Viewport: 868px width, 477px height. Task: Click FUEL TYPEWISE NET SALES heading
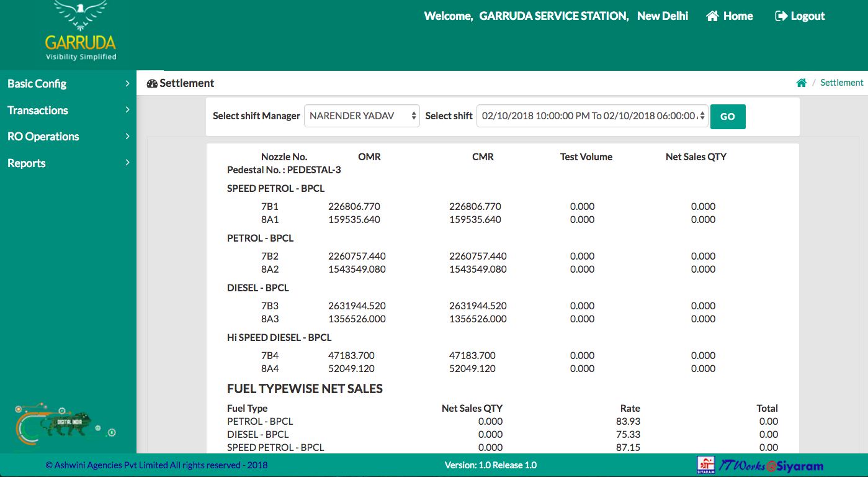[x=305, y=389]
